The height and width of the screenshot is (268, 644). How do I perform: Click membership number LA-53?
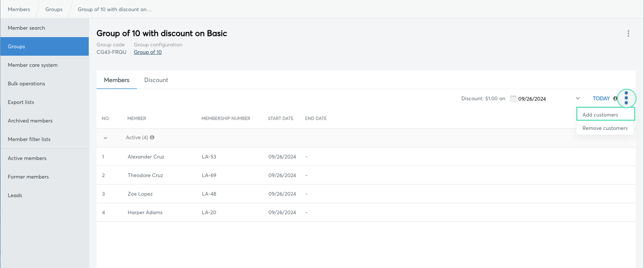pyautogui.click(x=209, y=157)
